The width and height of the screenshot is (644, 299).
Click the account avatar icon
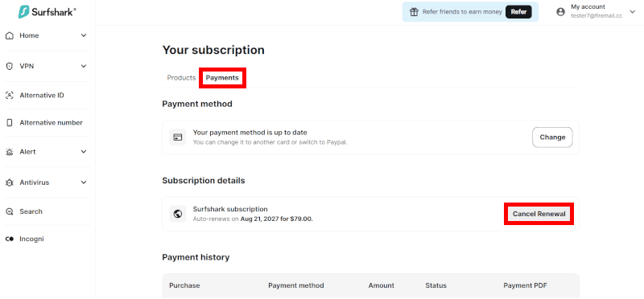click(x=560, y=12)
